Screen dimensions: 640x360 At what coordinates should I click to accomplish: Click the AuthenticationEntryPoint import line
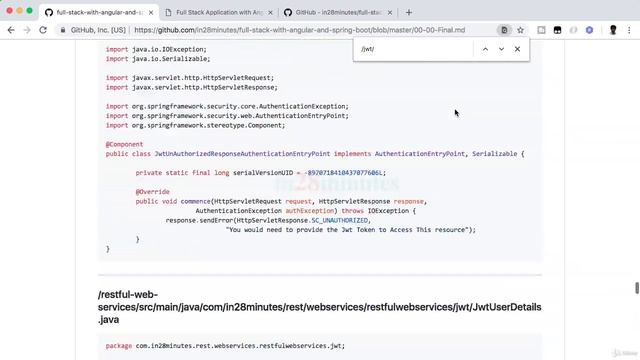227,116
